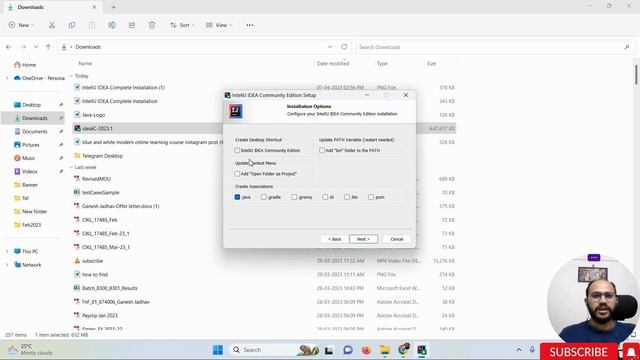The height and width of the screenshot is (360, 640).
Task: Open Chrome from the taskbar
Action: pyautogui.click(x=403, y=350)
